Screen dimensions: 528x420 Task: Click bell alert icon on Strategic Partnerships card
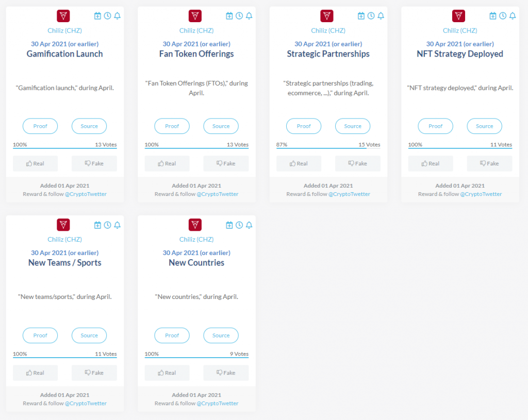[x=381, y=16]
